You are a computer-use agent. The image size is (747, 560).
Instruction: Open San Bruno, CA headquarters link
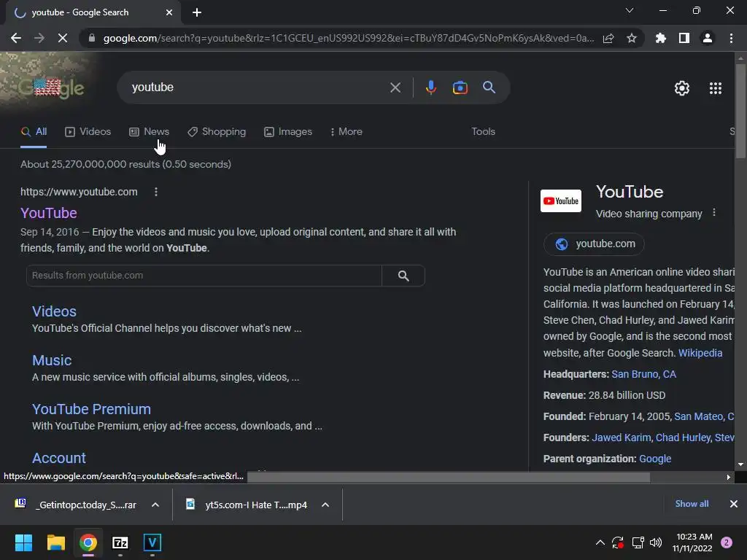643,374
